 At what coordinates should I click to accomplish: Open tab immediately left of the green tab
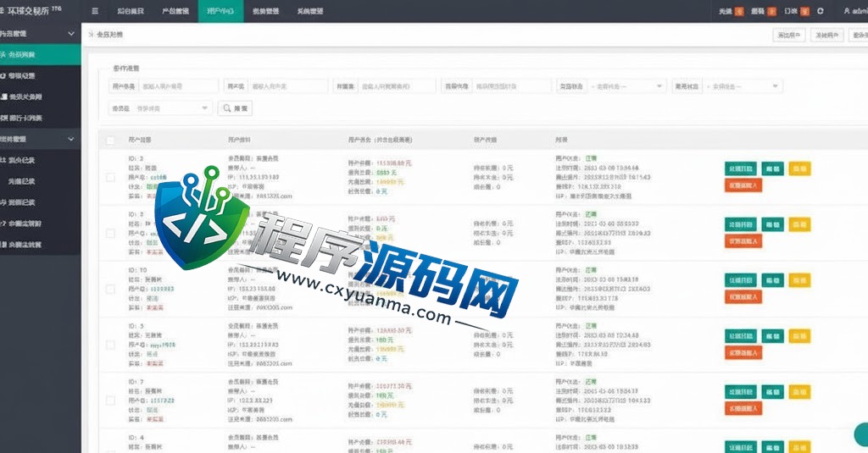pos(175,11)
